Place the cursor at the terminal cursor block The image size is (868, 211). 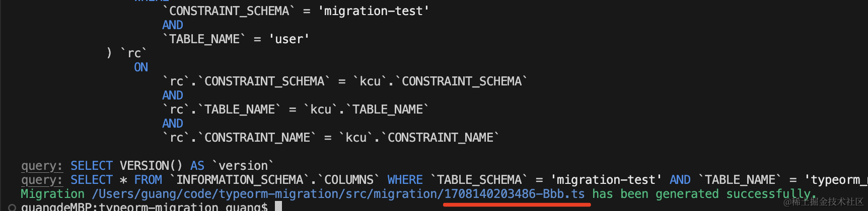point(278,206)
